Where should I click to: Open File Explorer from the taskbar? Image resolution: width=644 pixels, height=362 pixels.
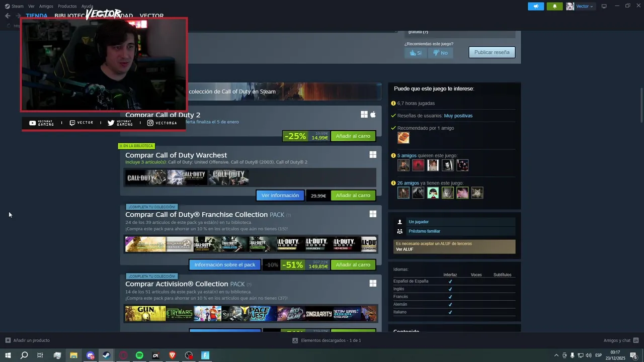coord(73,355)
